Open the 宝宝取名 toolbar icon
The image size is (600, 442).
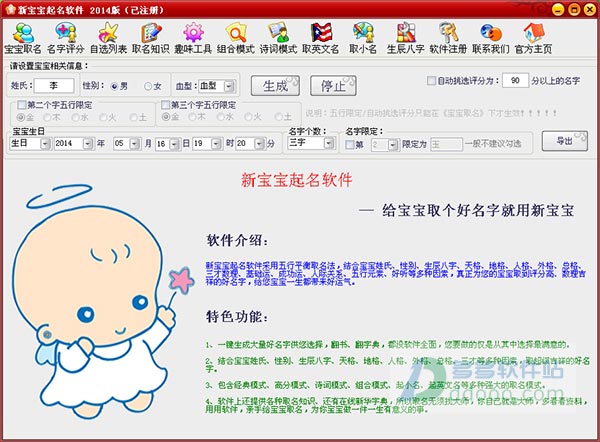click(23, 38)
